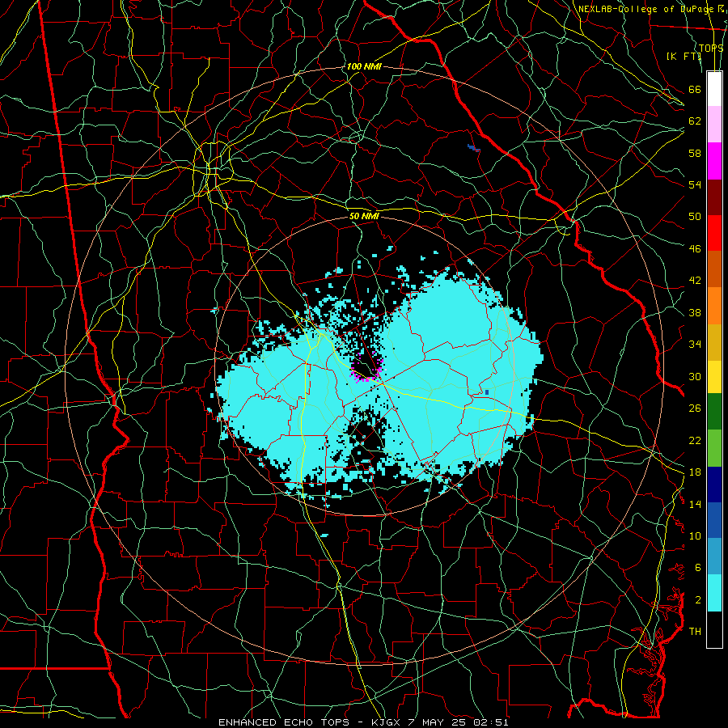Click the navy swatch between 14 and 18
Viewport: 728px width, 728px height.
pos(714,485)
